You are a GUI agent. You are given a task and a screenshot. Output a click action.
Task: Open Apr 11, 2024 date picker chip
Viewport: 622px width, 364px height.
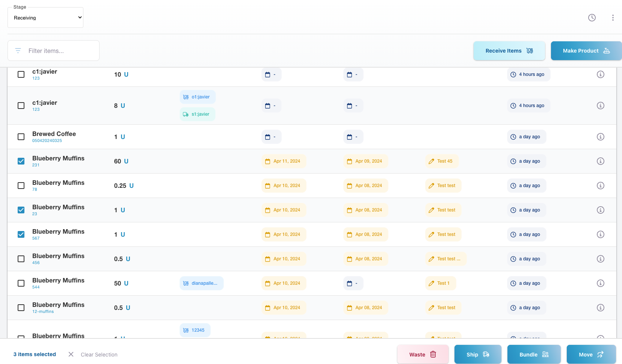[x=283, y=161]
